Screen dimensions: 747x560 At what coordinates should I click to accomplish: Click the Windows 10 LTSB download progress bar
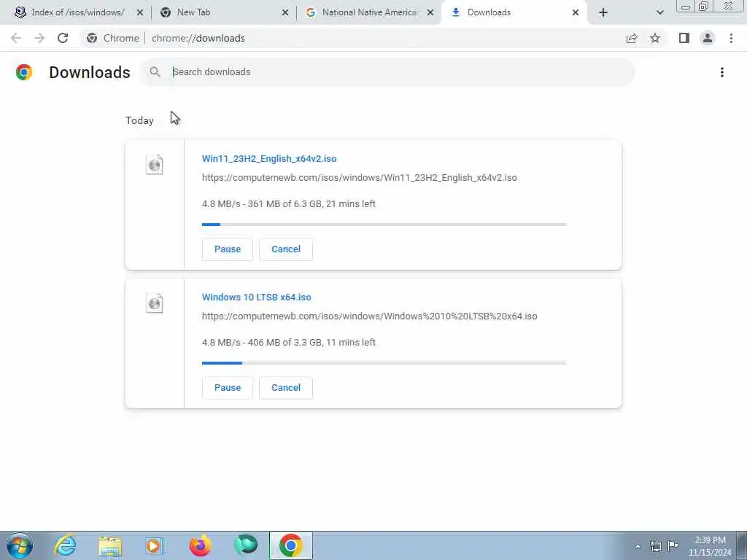(x=384, y=363)
